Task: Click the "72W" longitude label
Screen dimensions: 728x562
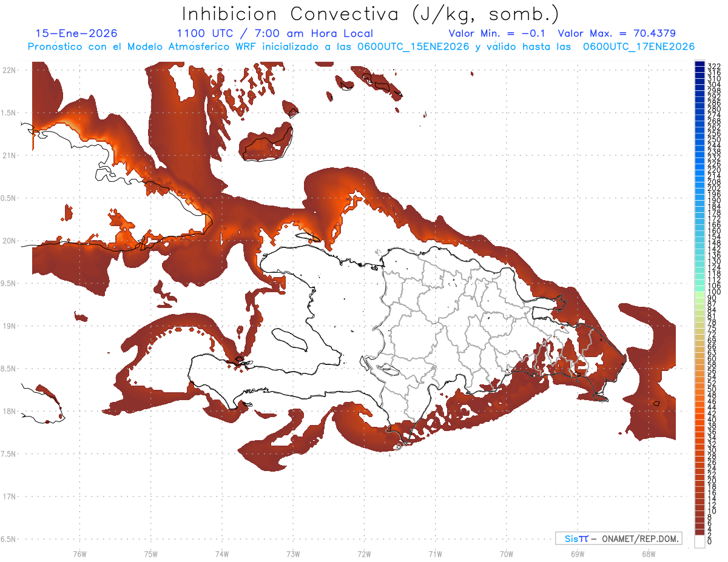Action: 364,553
